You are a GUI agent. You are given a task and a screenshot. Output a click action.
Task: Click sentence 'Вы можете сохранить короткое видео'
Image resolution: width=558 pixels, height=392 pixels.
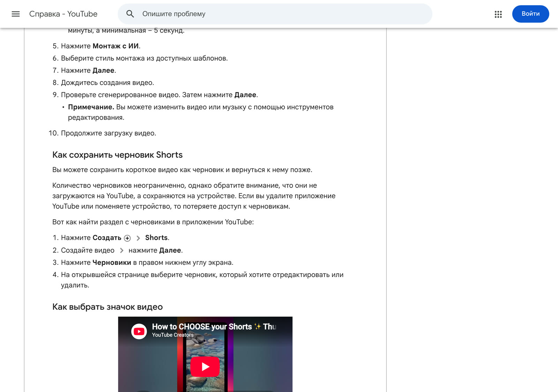point(182,170)
